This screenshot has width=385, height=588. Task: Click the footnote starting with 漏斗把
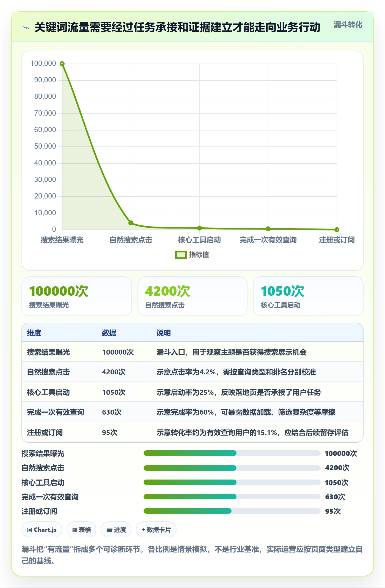coord(192,555)
